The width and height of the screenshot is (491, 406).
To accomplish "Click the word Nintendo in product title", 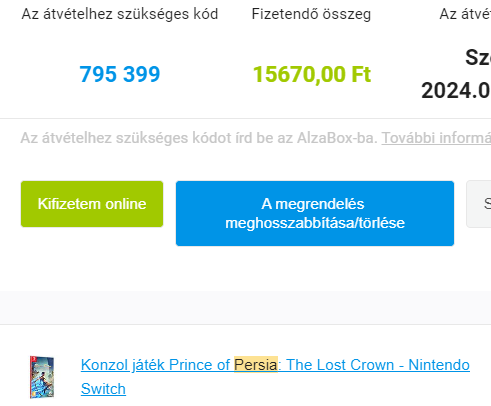I will (439, 365).
